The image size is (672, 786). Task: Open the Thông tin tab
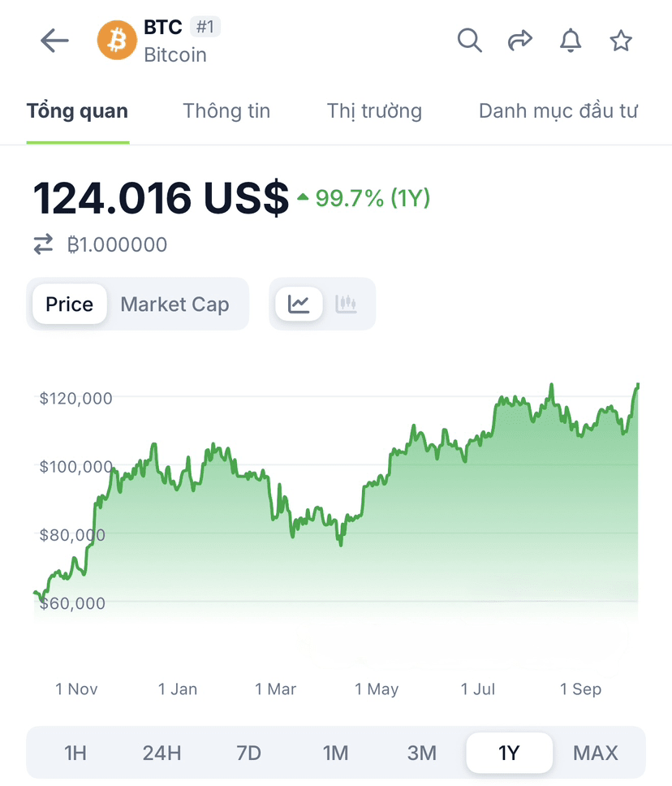226,111
